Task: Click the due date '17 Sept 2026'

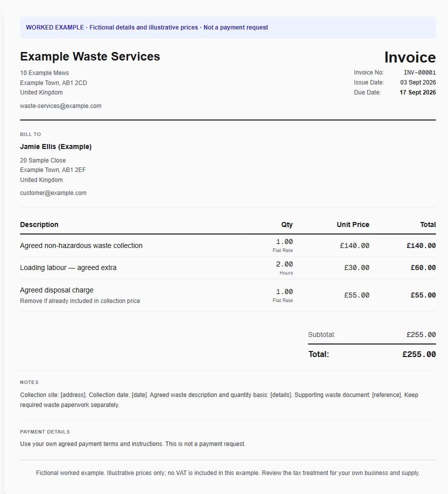Action: point(418,92)
